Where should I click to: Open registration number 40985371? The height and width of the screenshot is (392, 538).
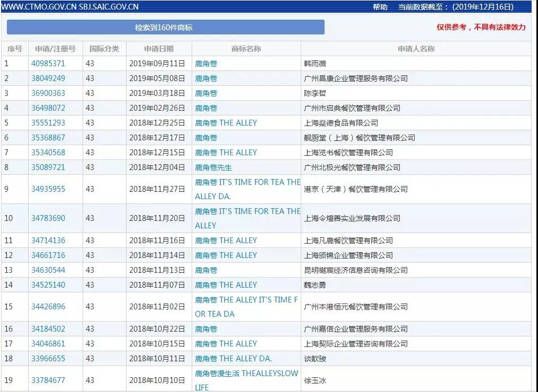(x=48, y=64)
